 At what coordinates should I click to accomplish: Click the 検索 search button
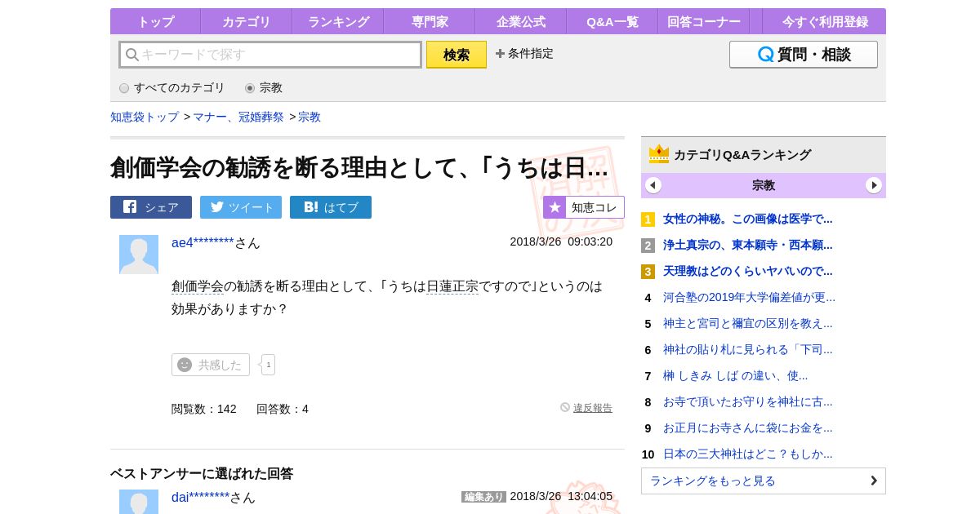click(x=457, y=55)
